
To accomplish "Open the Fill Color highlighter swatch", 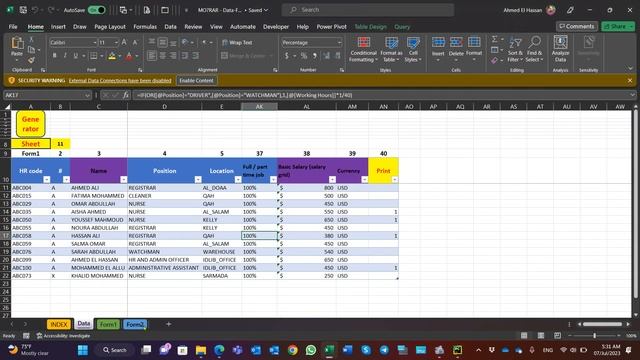I will pos(112,56).
